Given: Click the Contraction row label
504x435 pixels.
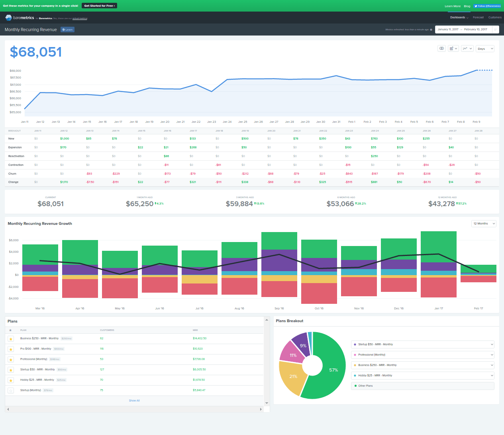Looking at the screenshot, I should click(x=16, y=165).
